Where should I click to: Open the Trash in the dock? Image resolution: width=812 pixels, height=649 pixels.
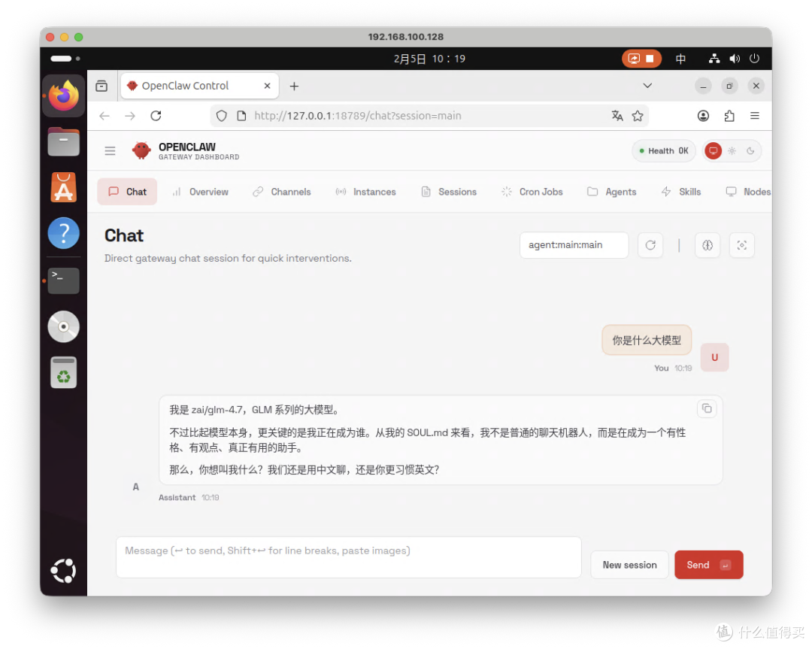coord(64,372)
